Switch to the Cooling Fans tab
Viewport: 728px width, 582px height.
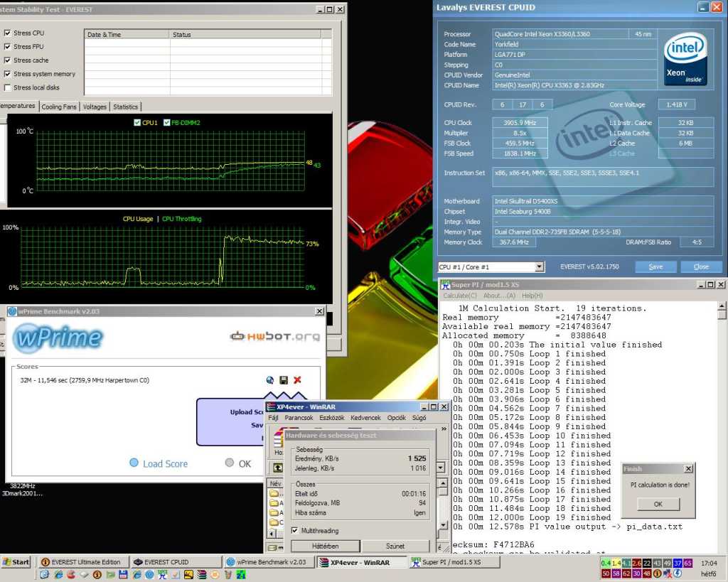pos(59,107)
